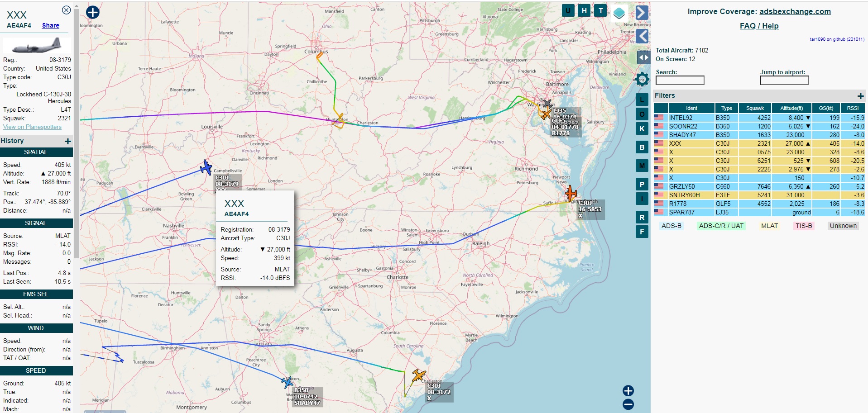Click the R map option button
Screen dimensions: 868x413
point(642,217)
